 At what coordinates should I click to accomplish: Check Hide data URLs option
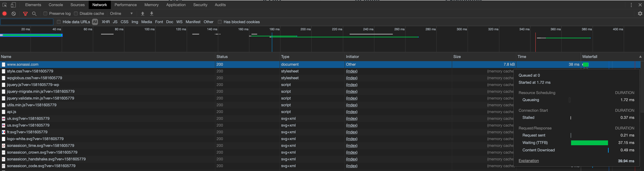pyautogui.click(x=59, y=22)
